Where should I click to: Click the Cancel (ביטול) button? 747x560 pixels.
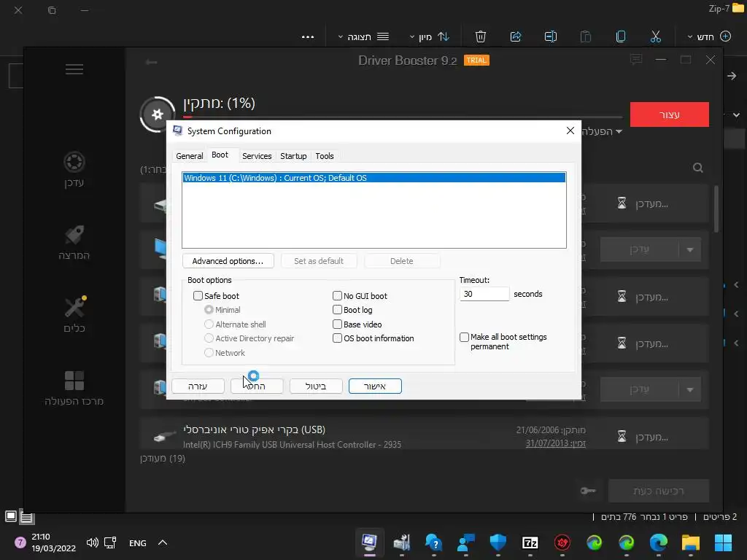316,386
